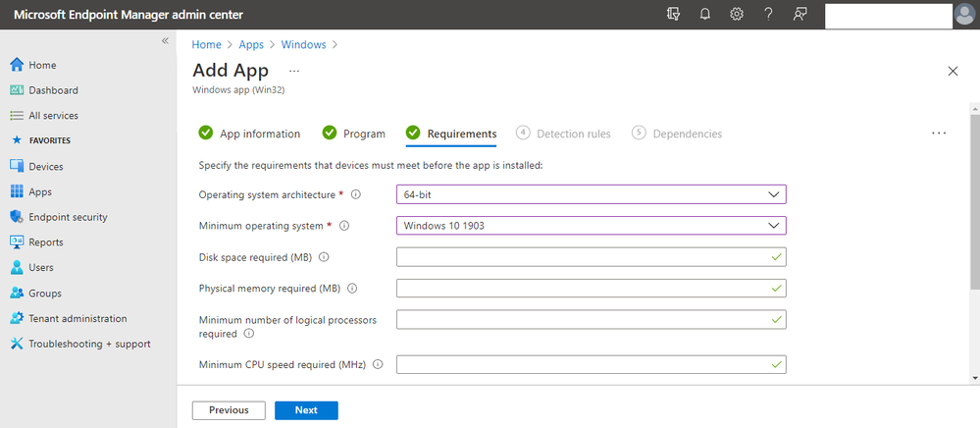
Task: Click the Reports icon in sidebar
Action: point(17,242)
